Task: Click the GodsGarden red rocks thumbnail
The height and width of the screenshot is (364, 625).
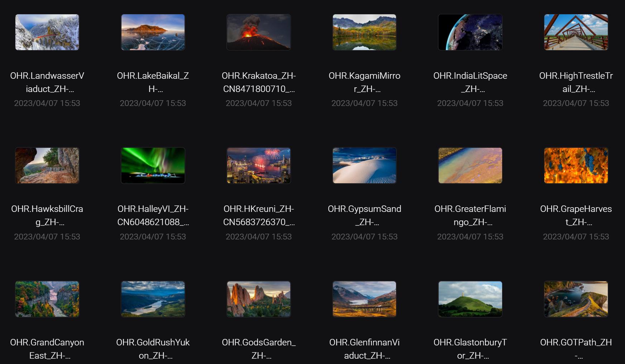Action: coord(259,299)
